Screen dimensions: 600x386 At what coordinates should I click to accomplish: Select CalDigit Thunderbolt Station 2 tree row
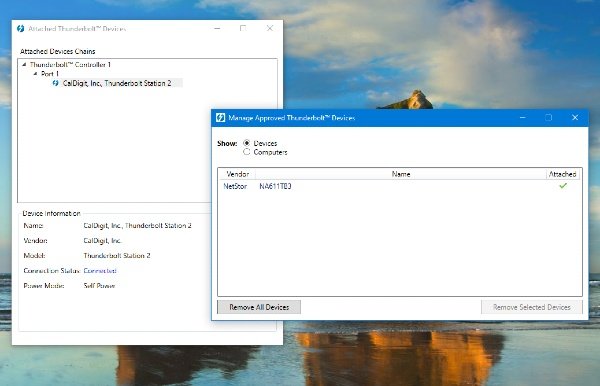coord(117,83)
